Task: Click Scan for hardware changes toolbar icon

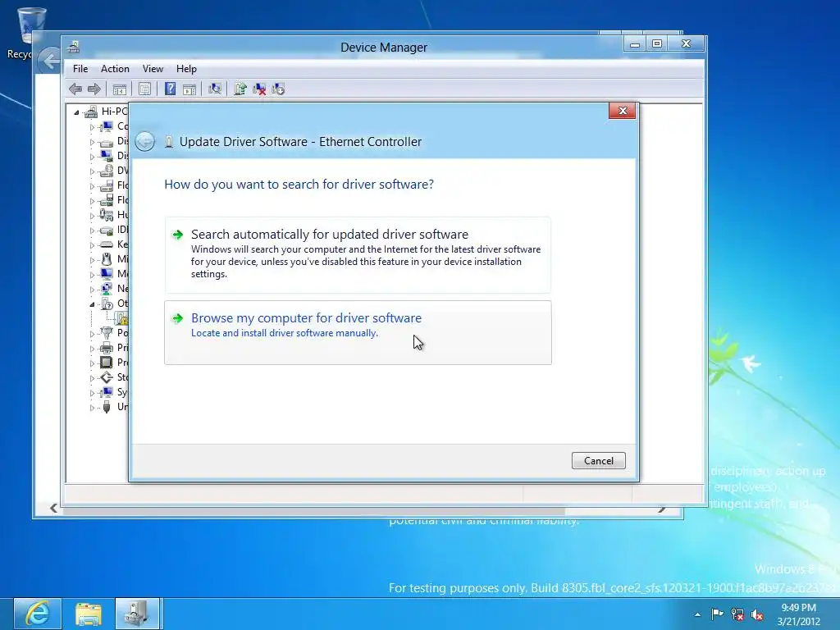Action: click(215, 89)
